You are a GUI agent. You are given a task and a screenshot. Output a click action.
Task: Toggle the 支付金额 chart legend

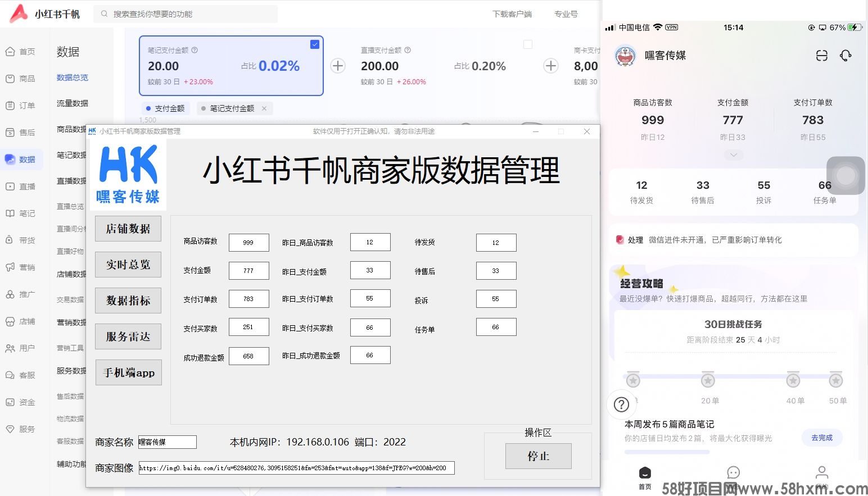coord(165,108)
